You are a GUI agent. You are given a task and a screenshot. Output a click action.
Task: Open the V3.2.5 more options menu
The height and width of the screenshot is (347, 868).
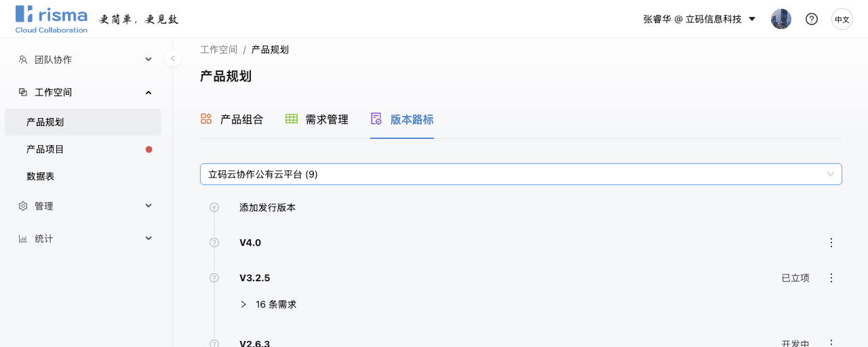click(831, 278)
